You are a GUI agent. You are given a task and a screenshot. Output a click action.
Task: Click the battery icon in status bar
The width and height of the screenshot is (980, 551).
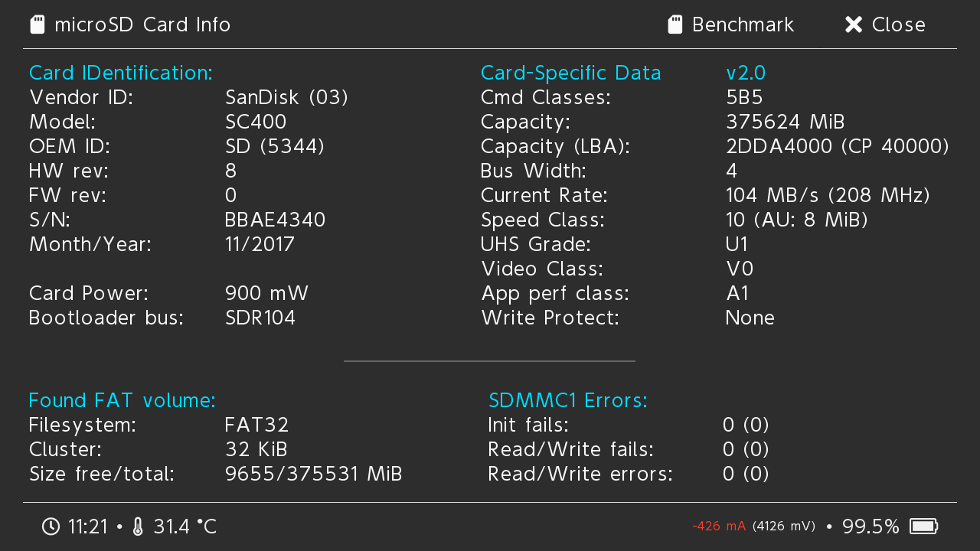924,527
